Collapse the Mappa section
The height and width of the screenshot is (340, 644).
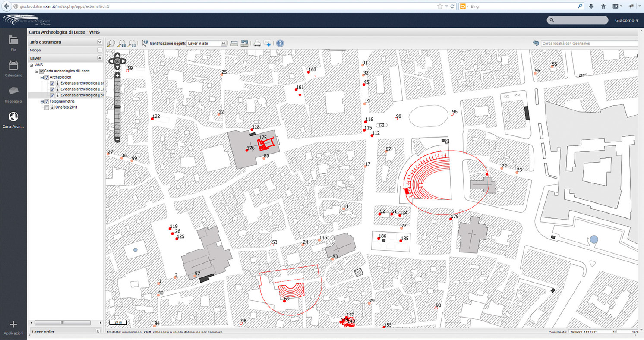[x=100, y=50]
